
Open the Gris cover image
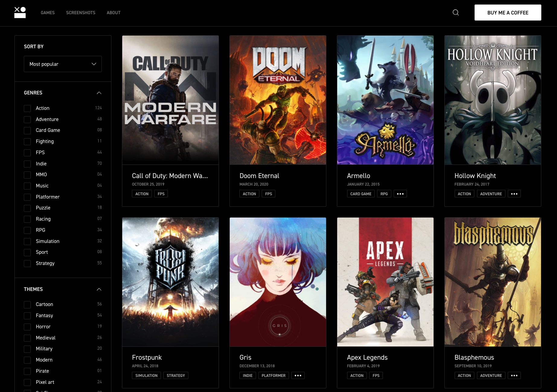point(278,282)
